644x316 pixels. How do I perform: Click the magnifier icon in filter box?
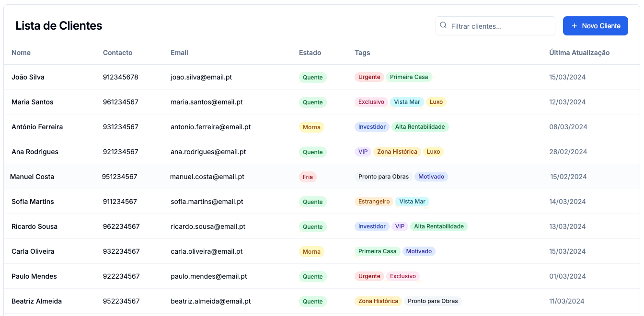pos(443,26)
